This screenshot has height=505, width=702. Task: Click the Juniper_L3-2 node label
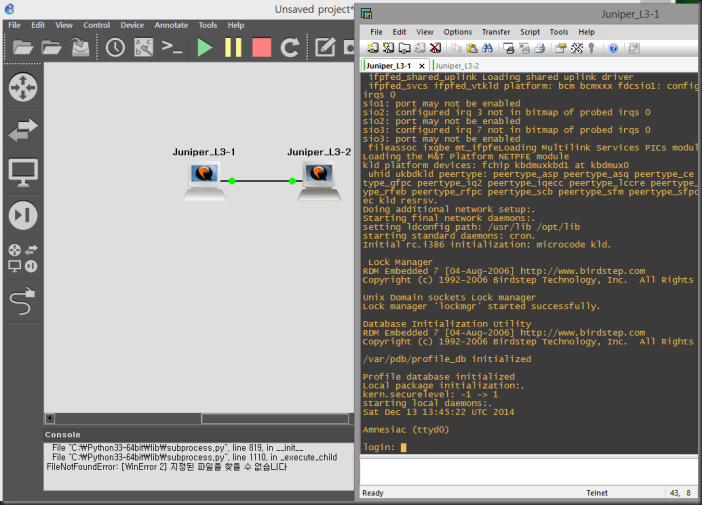[x=319, y=152]
